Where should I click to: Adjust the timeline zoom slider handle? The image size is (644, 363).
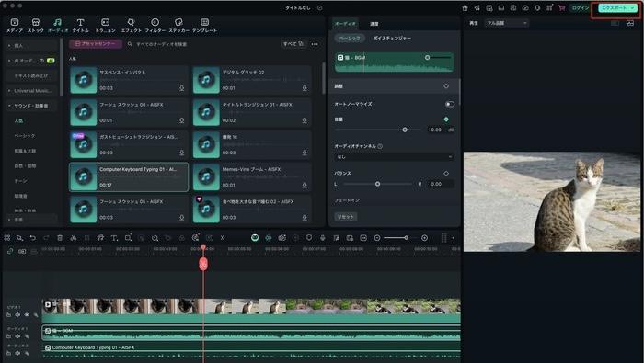(406, 238)
